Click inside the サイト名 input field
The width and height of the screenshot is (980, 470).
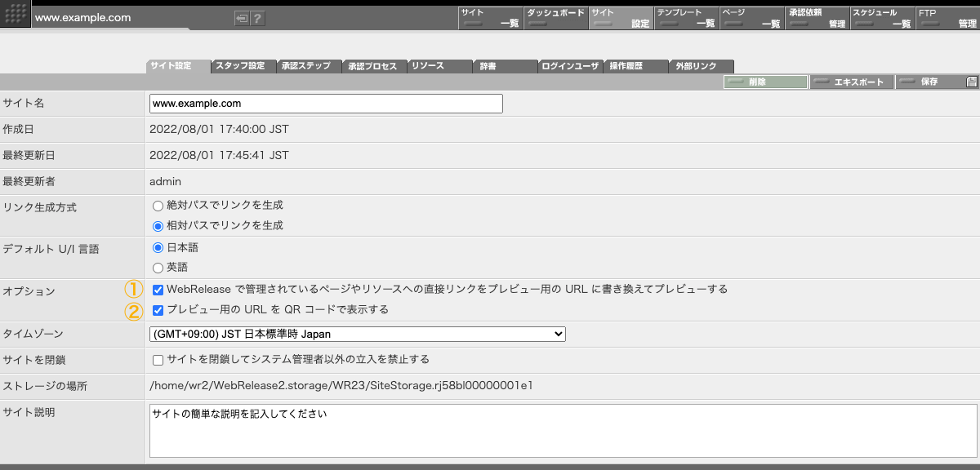coord(324,104)
